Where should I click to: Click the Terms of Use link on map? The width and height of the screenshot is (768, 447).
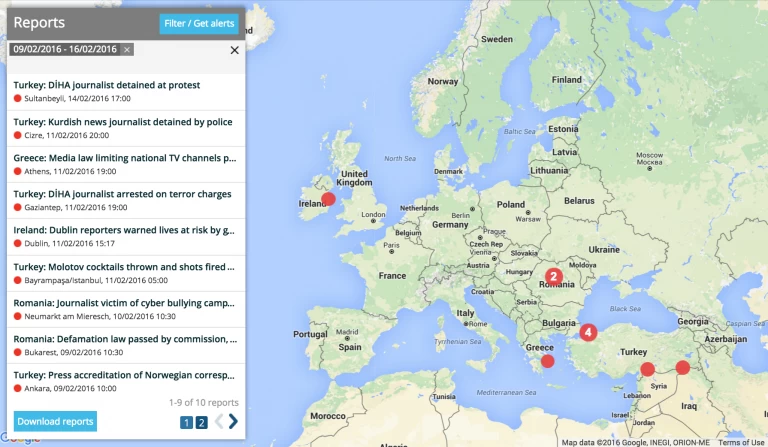click(x=741, y=443)
